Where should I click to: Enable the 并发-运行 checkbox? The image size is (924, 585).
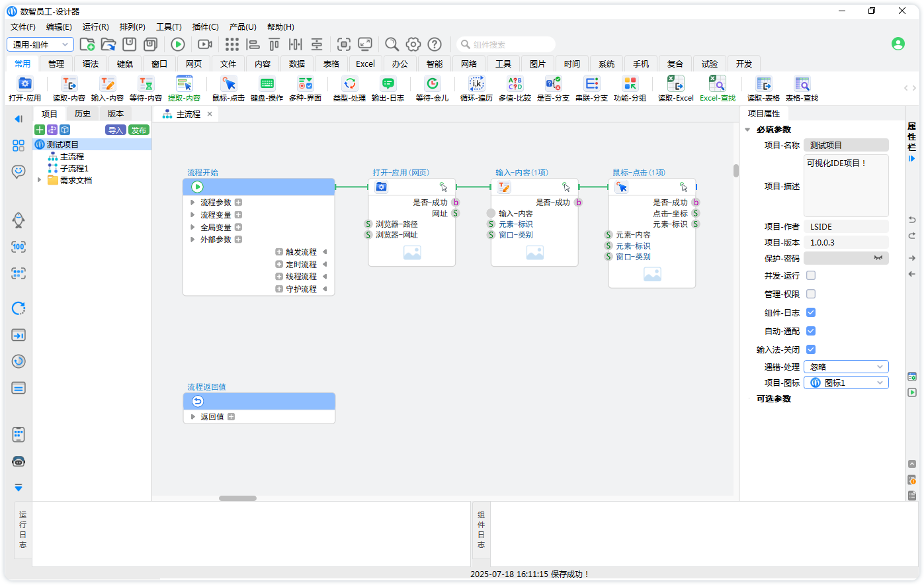(811, 275)
